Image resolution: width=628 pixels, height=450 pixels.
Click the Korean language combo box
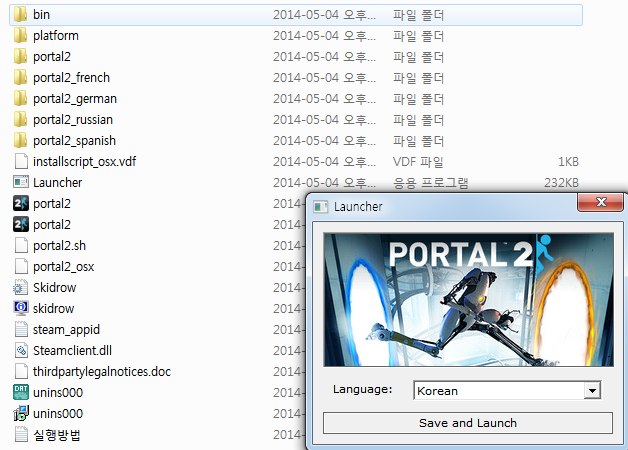[498, 391]
